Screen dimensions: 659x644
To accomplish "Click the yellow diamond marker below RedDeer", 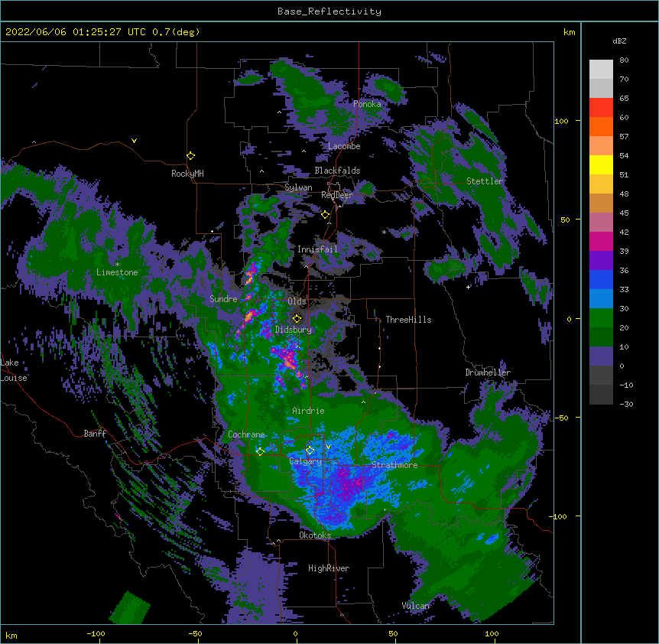I will coord(326,215).
